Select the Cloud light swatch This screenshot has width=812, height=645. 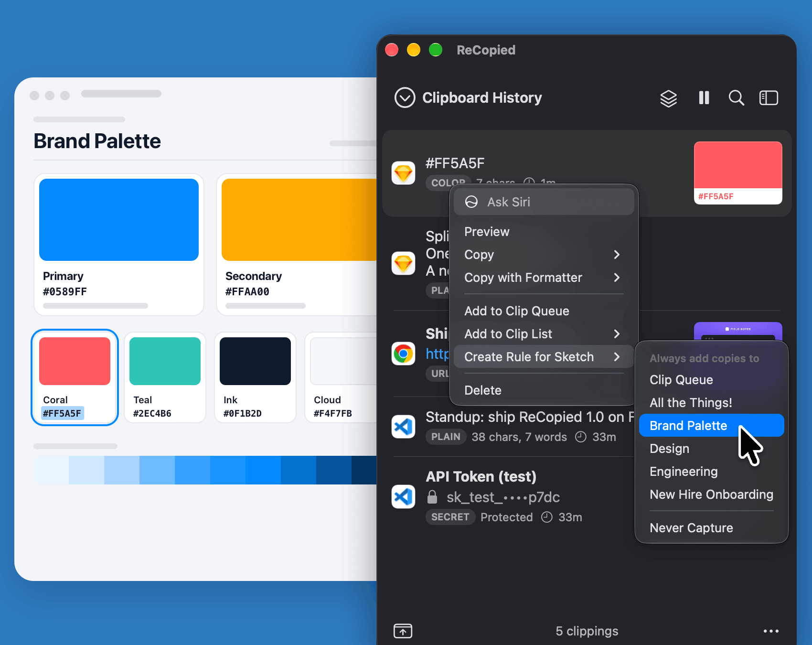(x=343, y=361)
